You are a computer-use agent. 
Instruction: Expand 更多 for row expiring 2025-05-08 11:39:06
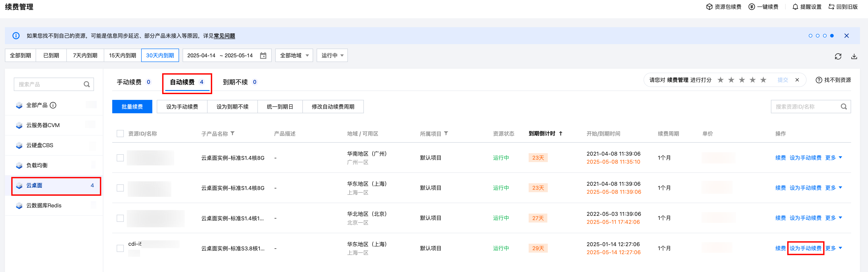pyautogui.click(x=834, y=188)
